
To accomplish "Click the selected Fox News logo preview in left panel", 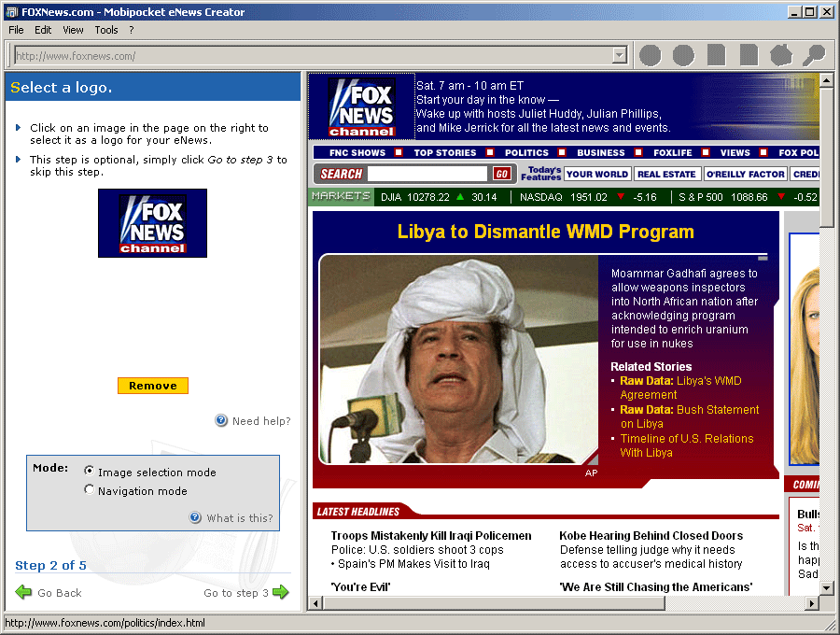I will (x=153, y=223).
